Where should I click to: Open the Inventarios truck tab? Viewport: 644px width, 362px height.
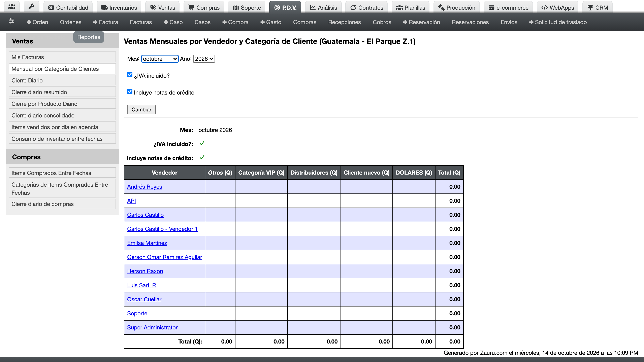119,7
